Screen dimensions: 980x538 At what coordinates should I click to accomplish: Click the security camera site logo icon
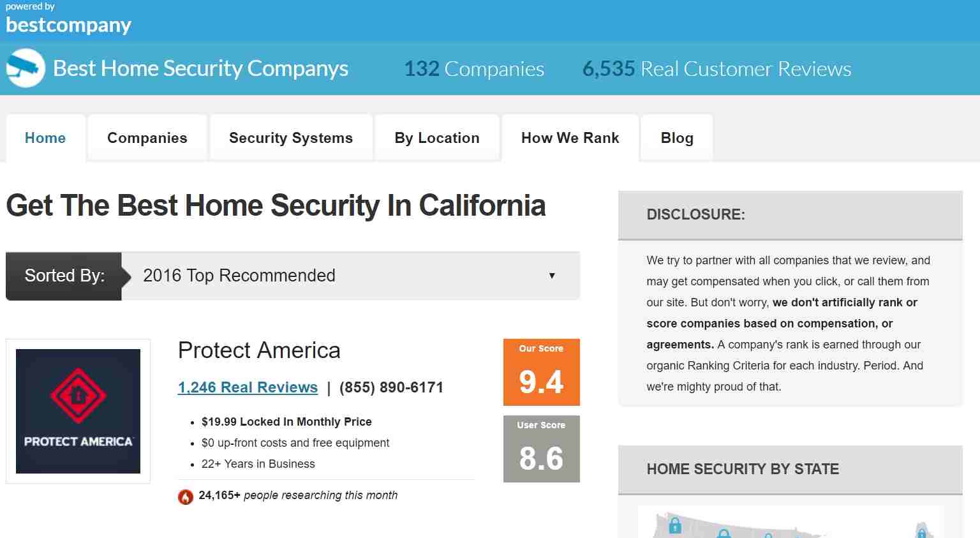point(26,68)
